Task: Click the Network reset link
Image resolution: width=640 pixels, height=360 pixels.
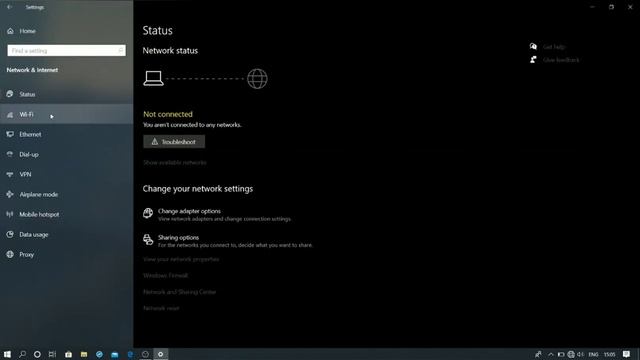Action: 161,308
